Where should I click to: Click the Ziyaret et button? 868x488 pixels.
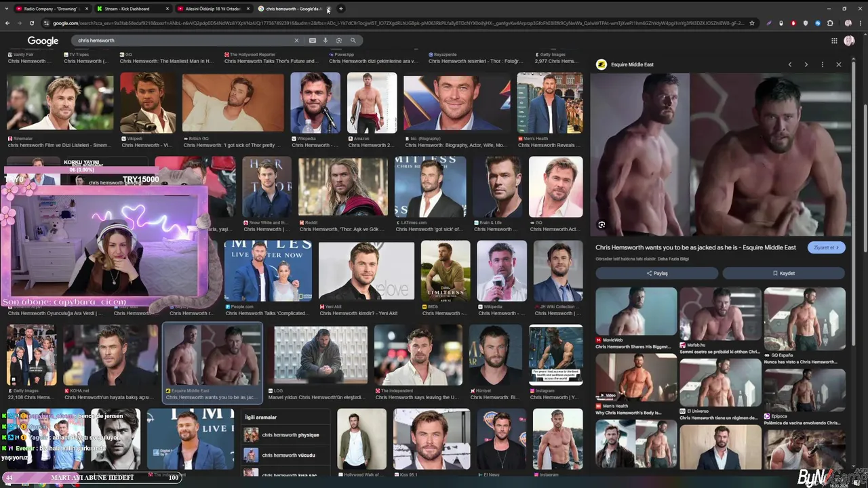pos(826,247)
